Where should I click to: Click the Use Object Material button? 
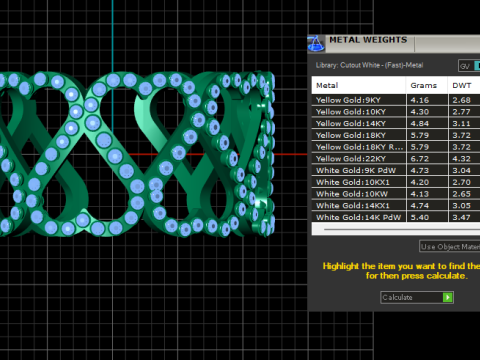(449, 246)
